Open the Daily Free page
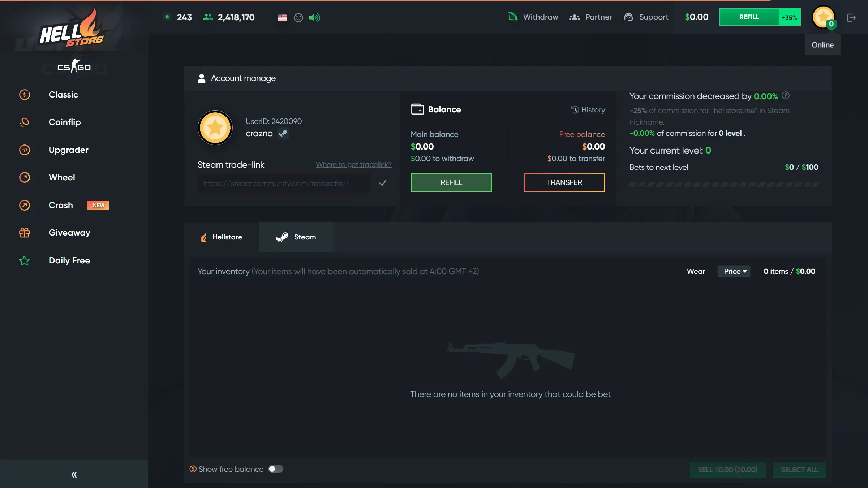 69,260
